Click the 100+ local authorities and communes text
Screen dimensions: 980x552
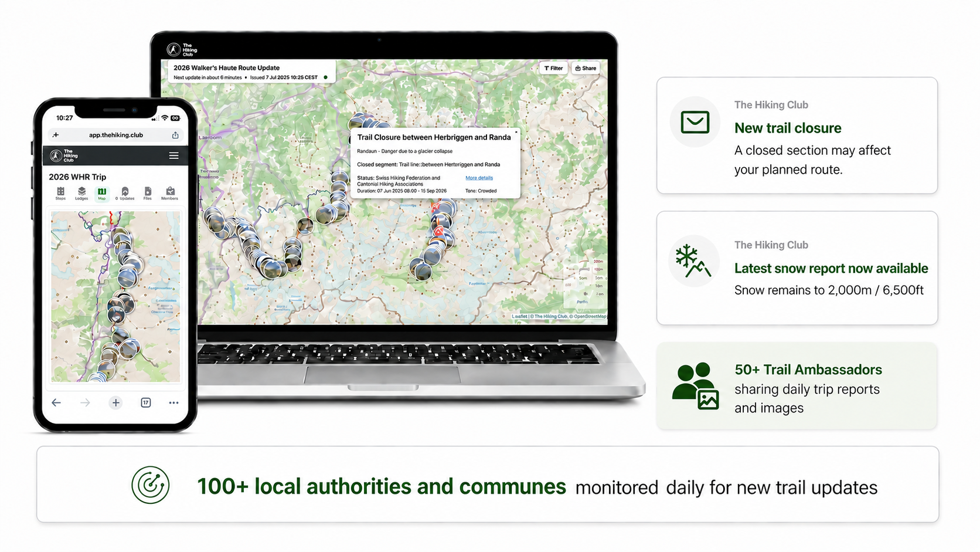click(382, 486)
